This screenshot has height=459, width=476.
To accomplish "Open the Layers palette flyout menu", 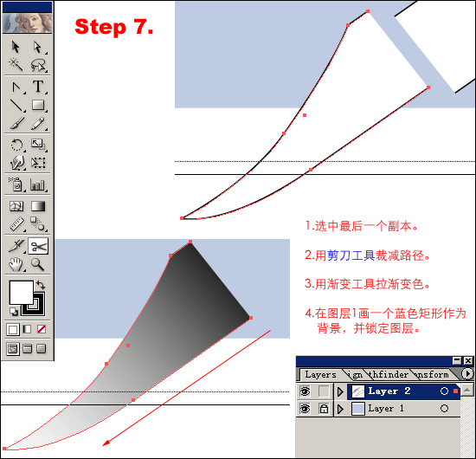I will point(467,373).
